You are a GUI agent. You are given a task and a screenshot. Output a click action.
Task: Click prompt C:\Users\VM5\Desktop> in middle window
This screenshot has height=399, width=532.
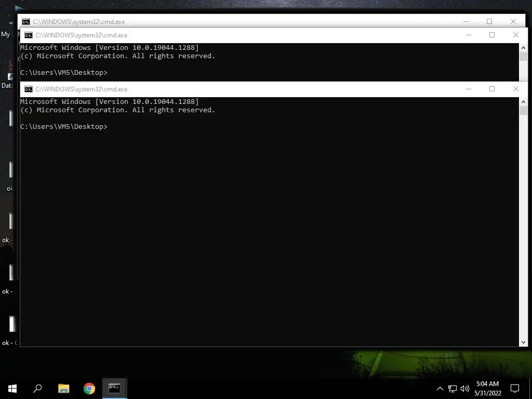pyautogui.click(x=64, y=73)
